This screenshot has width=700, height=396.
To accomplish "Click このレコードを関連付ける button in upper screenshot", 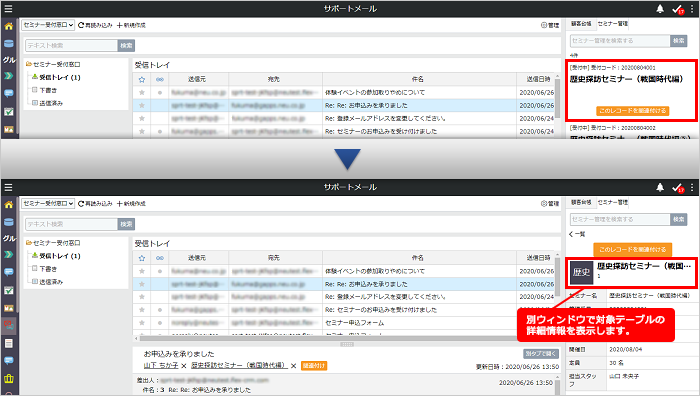I will [x=633, y=110].
